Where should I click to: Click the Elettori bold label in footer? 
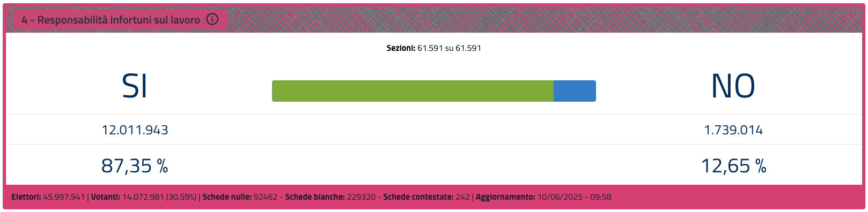[x=26, y=197]
